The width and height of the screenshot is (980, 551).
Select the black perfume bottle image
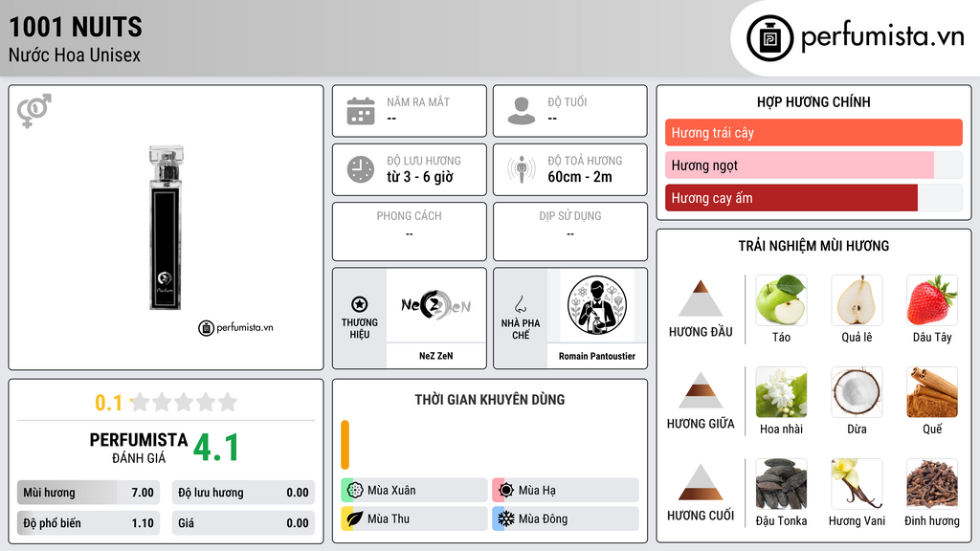[x=166, y=228]
